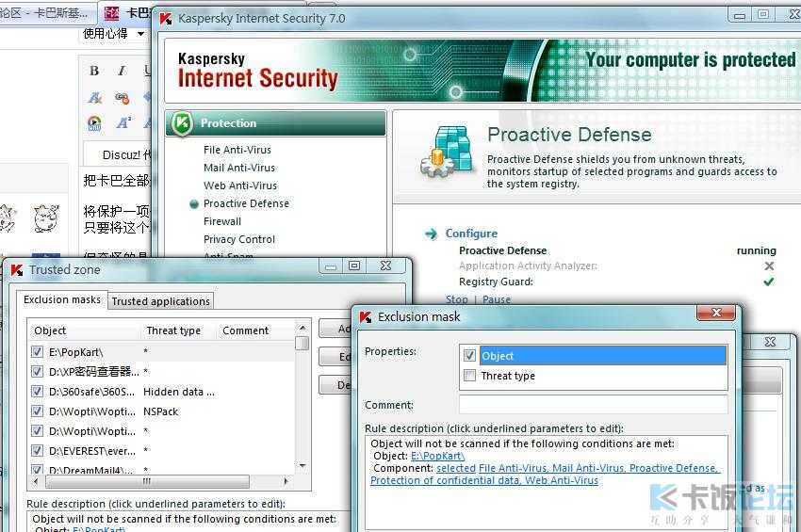Viewport: 801px width, 532px height.
Task: Click the Pause link under Registry Guard
Action: click(x=496, y=299)
